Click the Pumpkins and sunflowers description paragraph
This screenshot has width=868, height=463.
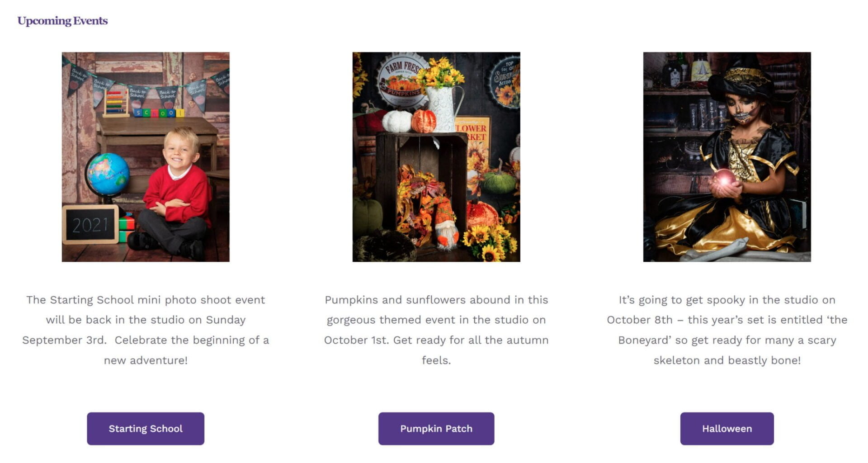coord(436,330)
